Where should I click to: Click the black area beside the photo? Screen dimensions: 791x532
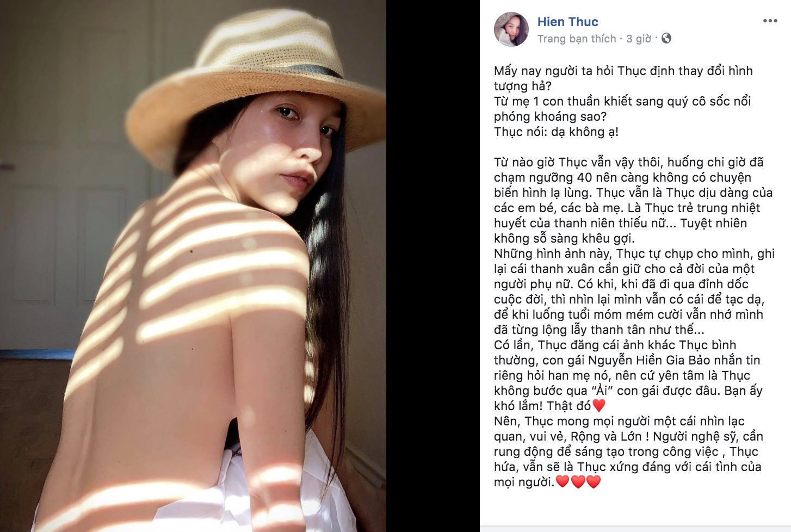coord(433,266)
